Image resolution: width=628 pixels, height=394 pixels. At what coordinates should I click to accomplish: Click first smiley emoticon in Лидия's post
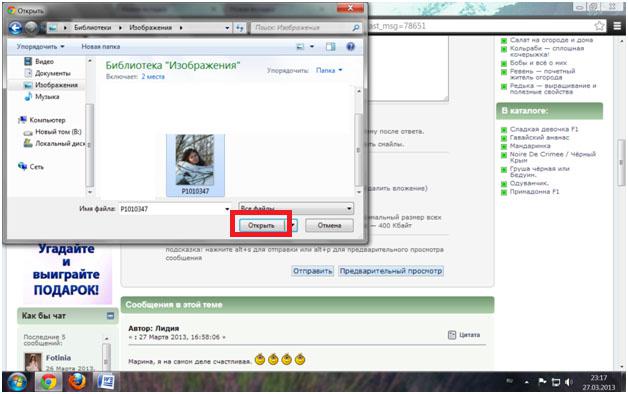[260, 360]
